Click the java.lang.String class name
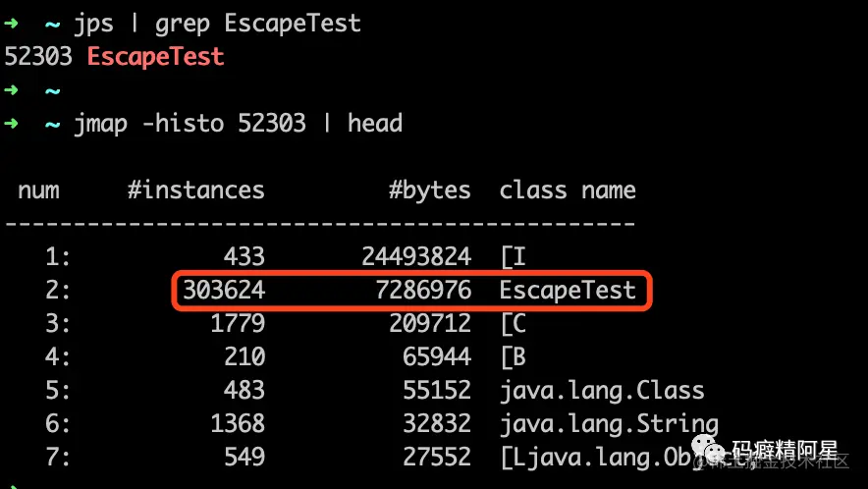The height and width of the screenshot is (489, 868). coord(609,425)
